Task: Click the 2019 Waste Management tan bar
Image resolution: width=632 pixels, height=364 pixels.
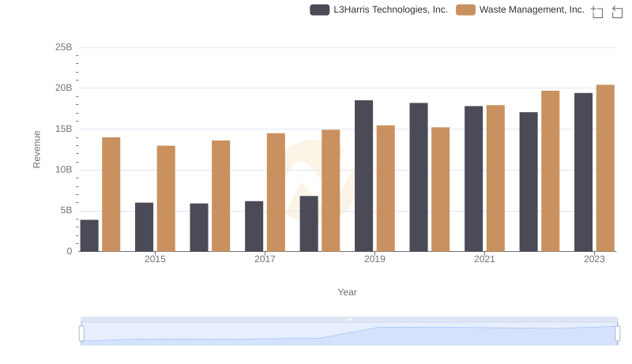Action: click(x=386, y=189)
